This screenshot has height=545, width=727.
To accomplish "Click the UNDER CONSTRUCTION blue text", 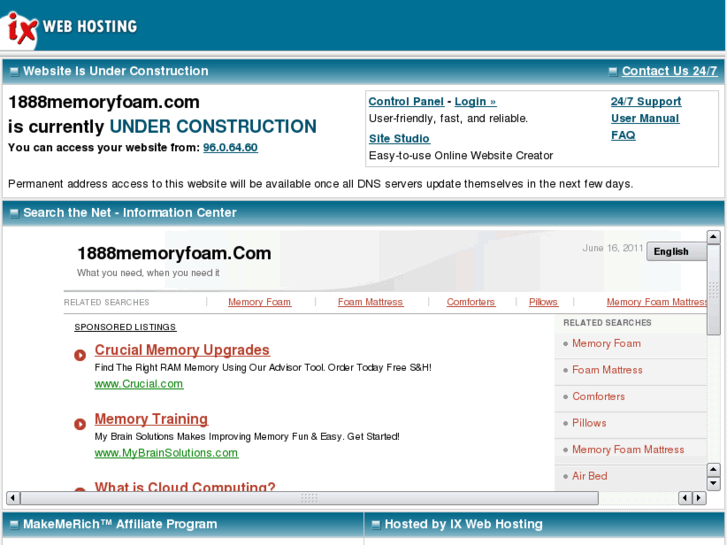I will tap(213, 126).
